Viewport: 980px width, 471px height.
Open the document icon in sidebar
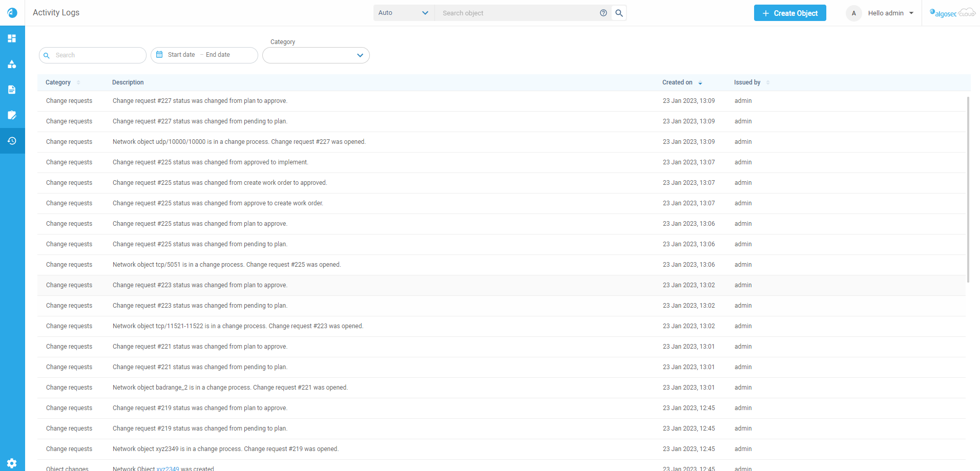pos(12,90)
